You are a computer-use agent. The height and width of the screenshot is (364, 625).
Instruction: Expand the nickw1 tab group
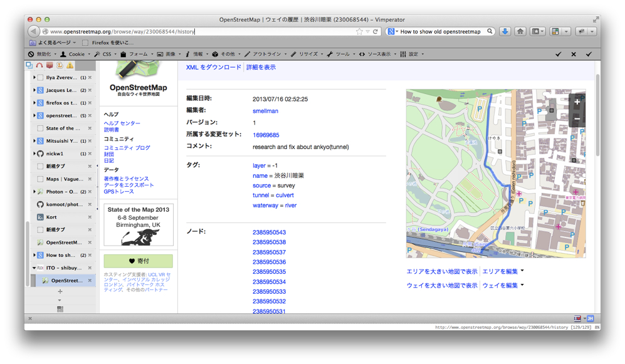34,153
